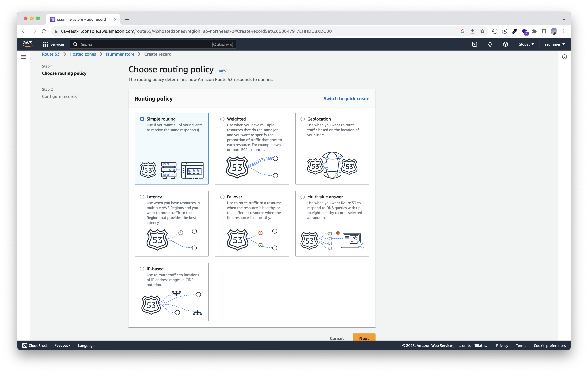
Task: Select the Failover routing policy
Action: 222,197
